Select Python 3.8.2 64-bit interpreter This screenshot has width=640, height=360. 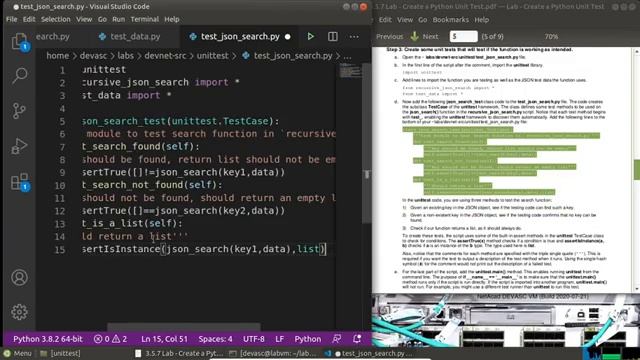[x=48, y=339]
